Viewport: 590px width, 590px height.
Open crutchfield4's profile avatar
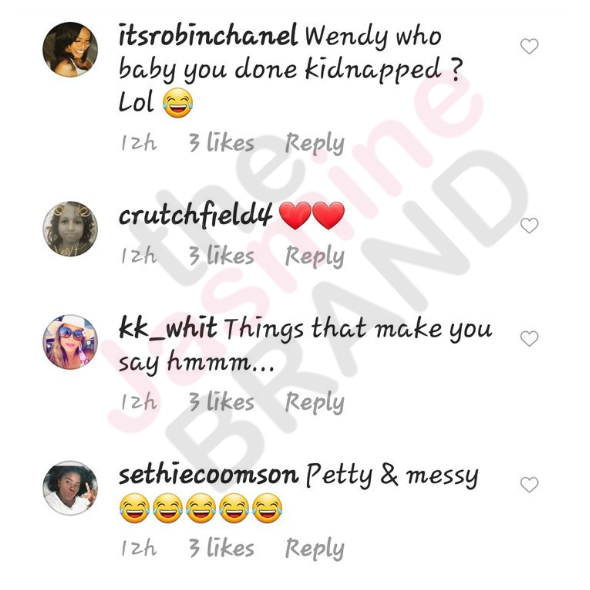pyautogui.click(x=70, y=229)
